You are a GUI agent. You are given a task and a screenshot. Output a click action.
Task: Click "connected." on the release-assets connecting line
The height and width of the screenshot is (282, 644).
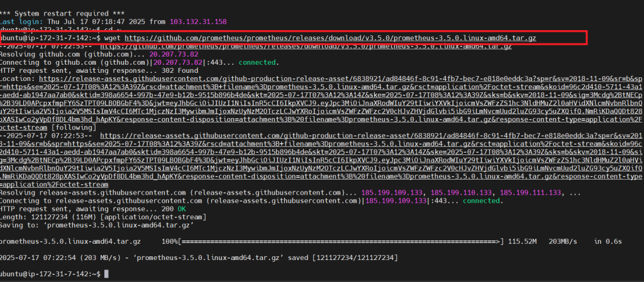(482, 201)
